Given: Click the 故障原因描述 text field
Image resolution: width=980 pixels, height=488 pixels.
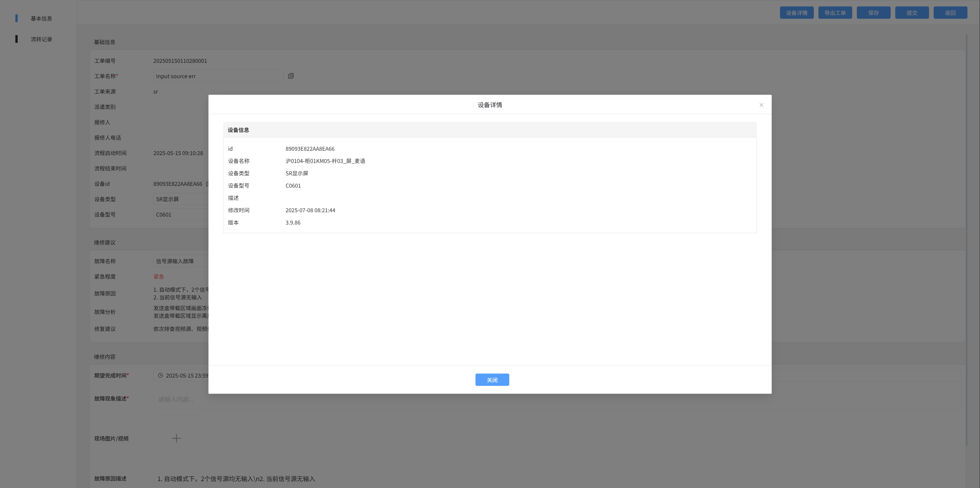Looking at the screenshot, I should click(557, 479).
